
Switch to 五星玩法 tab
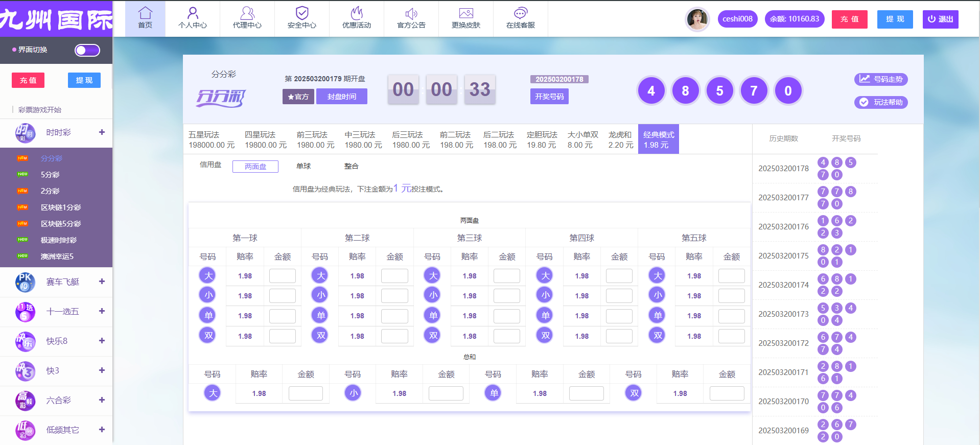pyautogui.click(x=211, y=139)
